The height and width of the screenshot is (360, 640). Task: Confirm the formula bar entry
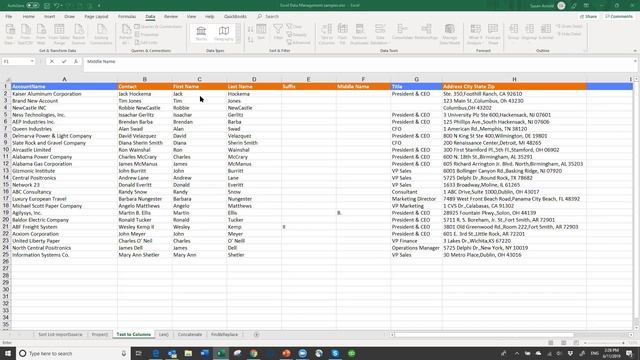click(64, 61)
